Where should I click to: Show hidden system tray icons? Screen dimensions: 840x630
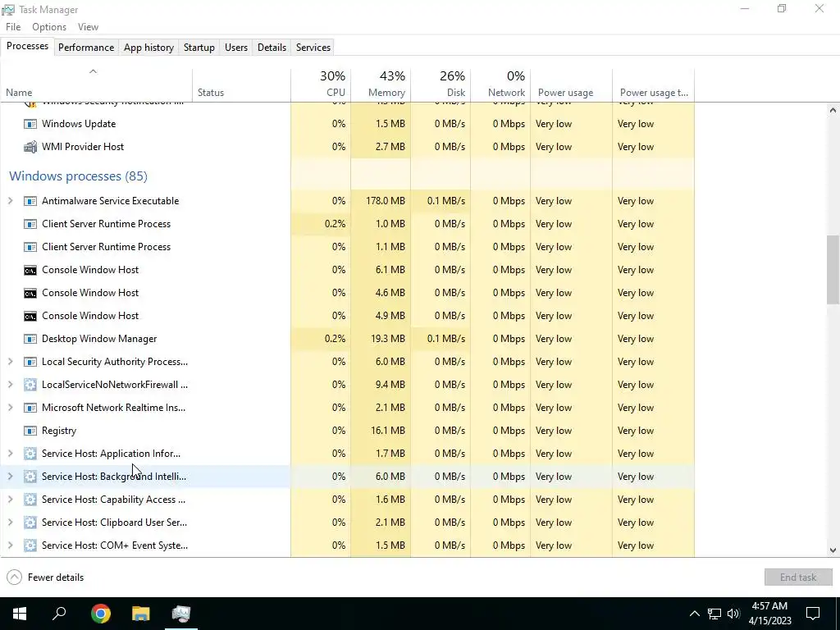pos(694,614)
